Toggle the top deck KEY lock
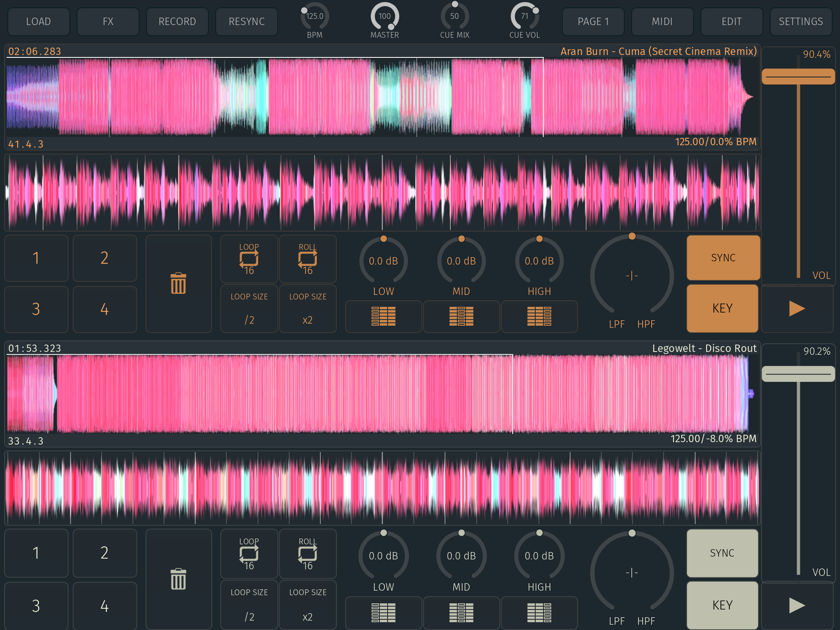Viewport: 840px width, 630px height. (722, 308)
